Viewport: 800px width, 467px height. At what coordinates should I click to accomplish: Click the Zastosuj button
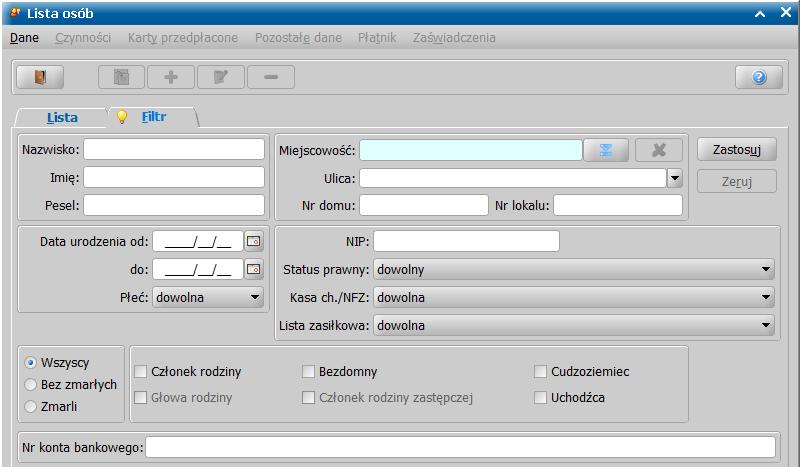click(x=737, y=150)
